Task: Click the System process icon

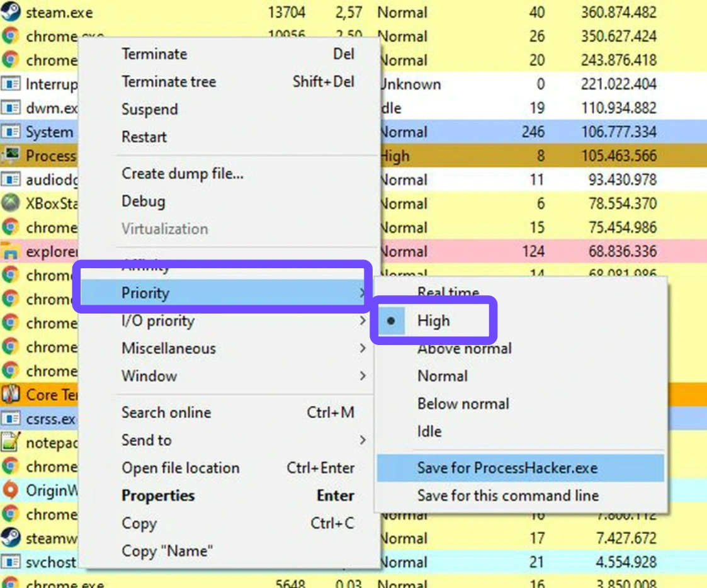Action: [10, 131]
